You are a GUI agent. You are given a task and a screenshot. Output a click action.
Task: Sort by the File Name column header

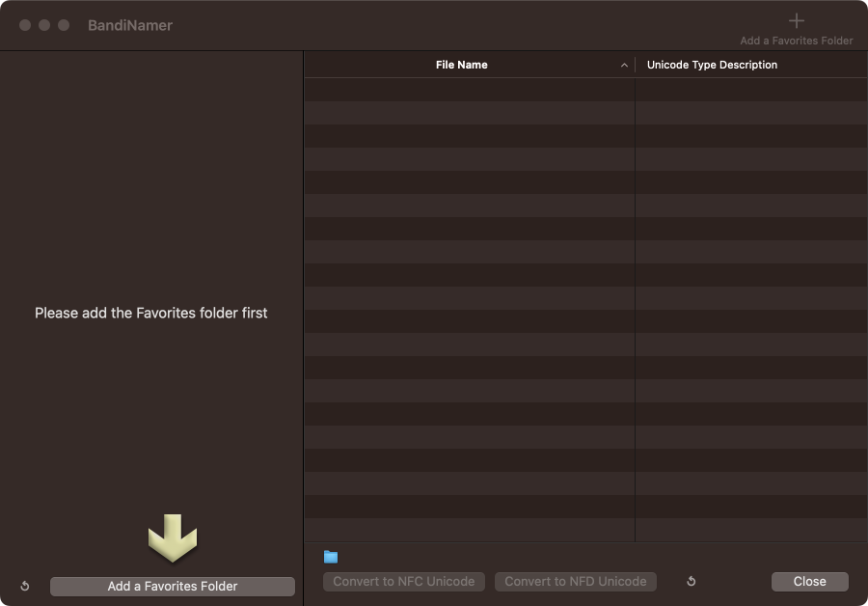point(461,65)
